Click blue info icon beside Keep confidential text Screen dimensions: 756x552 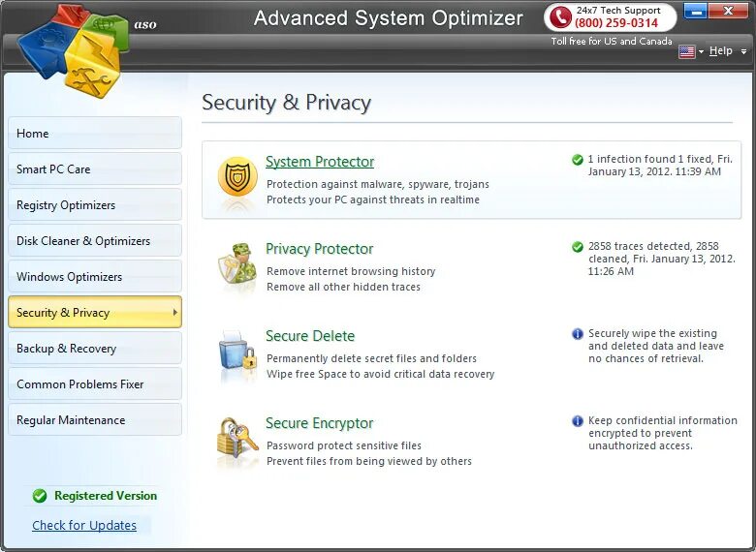(577, 421)
